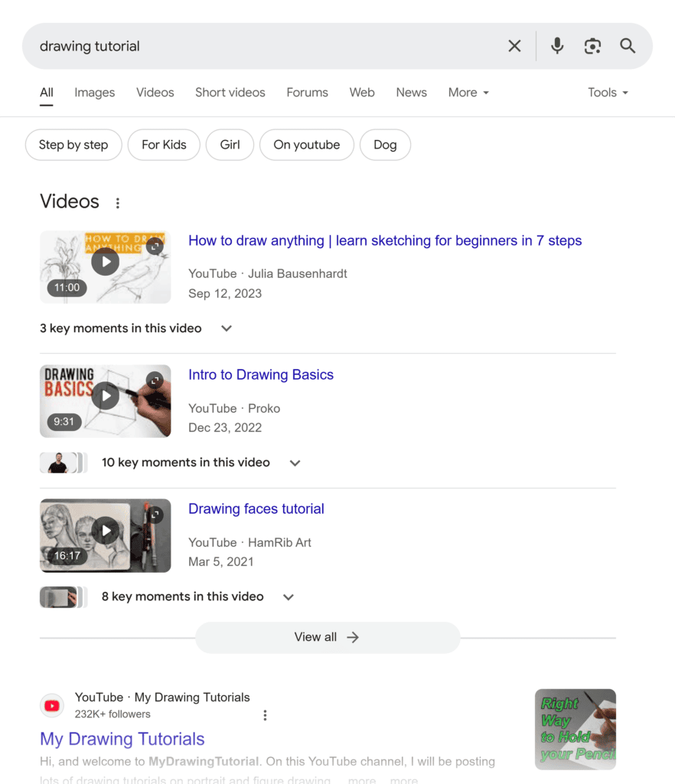Click the View all videos button
675x784 pixels.
tap(328, 637)
